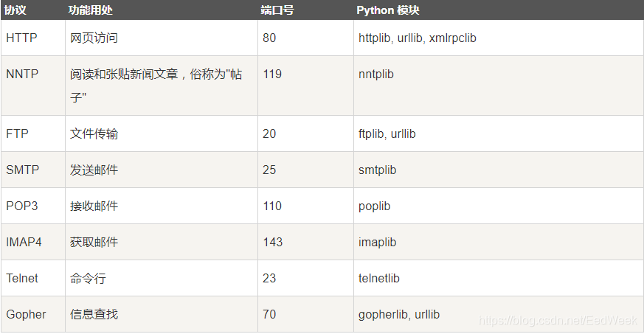Screen dimensions: 644x334
Task: Select the gopherlib, urllib cell
Action: click(499, 314)
